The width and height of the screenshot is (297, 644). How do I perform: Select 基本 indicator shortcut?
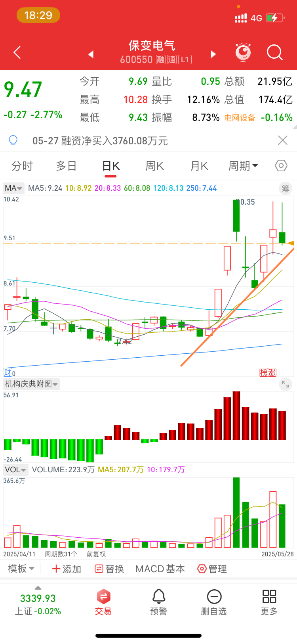point(175,569)
